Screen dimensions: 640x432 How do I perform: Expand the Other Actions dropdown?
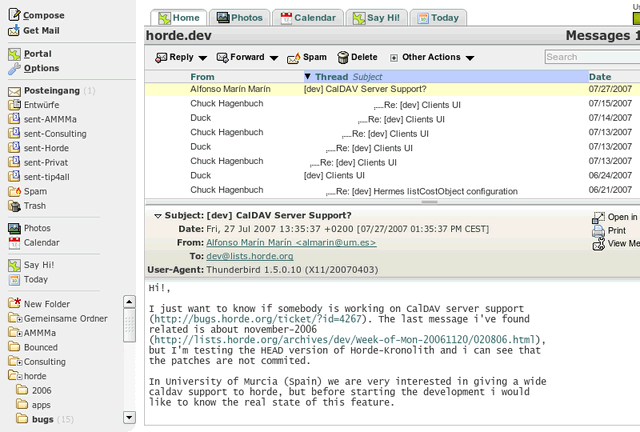coord(468,58)
